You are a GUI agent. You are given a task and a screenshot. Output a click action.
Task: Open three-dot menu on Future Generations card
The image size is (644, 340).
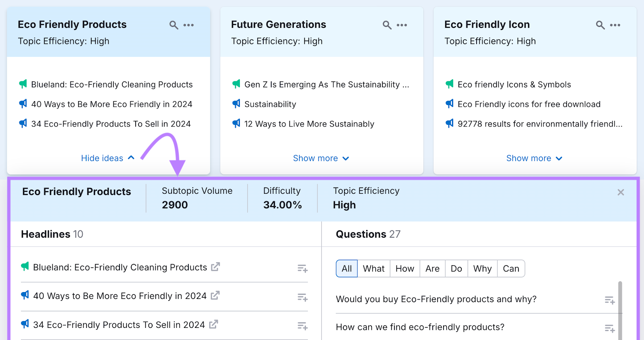click(402, 25)
